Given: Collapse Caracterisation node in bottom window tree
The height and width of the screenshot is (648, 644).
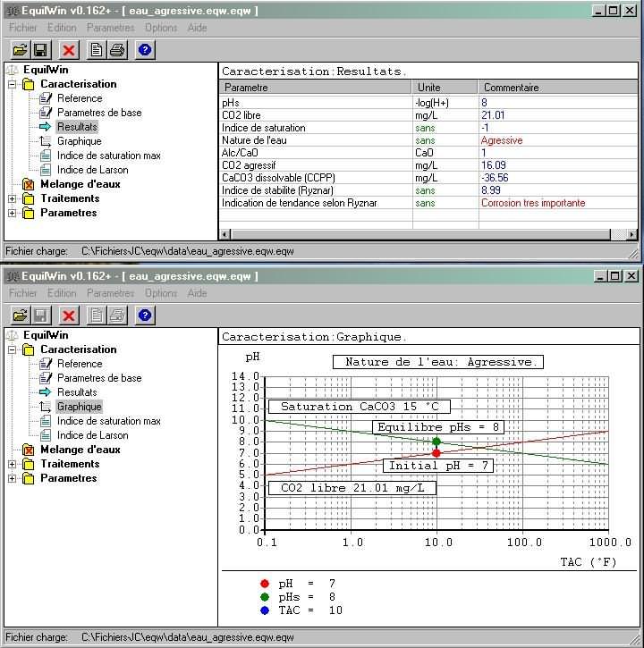Looking at the screenshot, I should point(12,350).
